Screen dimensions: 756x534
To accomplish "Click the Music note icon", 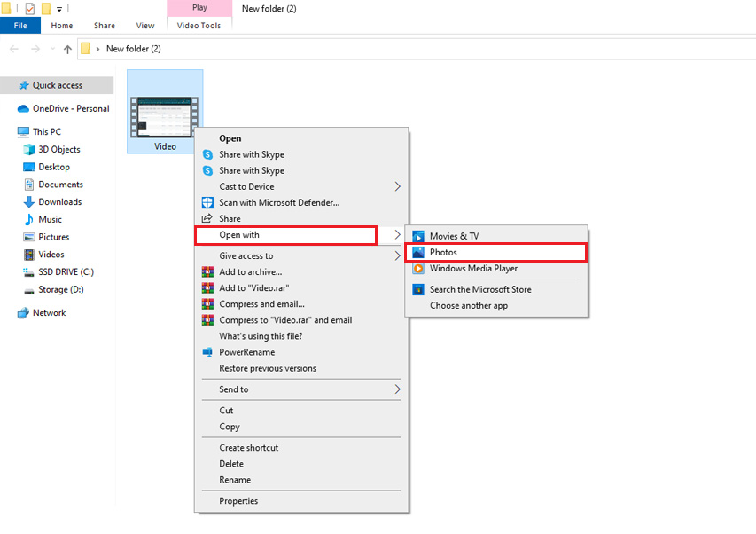I will tap(29, 219).
